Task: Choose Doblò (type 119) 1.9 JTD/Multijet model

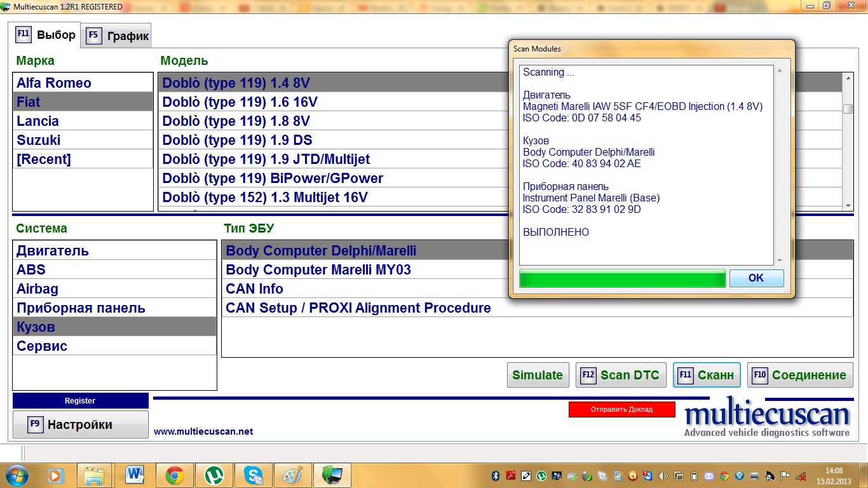Action: pyautogui.click(x=266, y=159)
